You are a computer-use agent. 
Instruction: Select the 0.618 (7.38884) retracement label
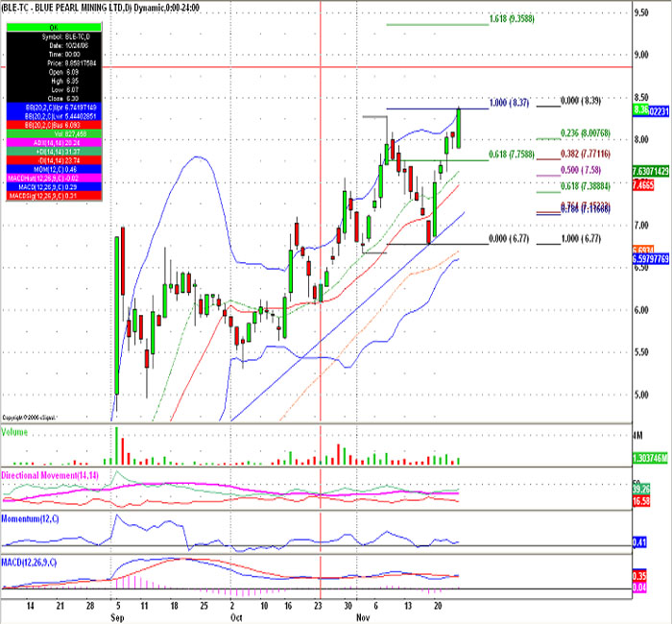[x=586, y=186]
